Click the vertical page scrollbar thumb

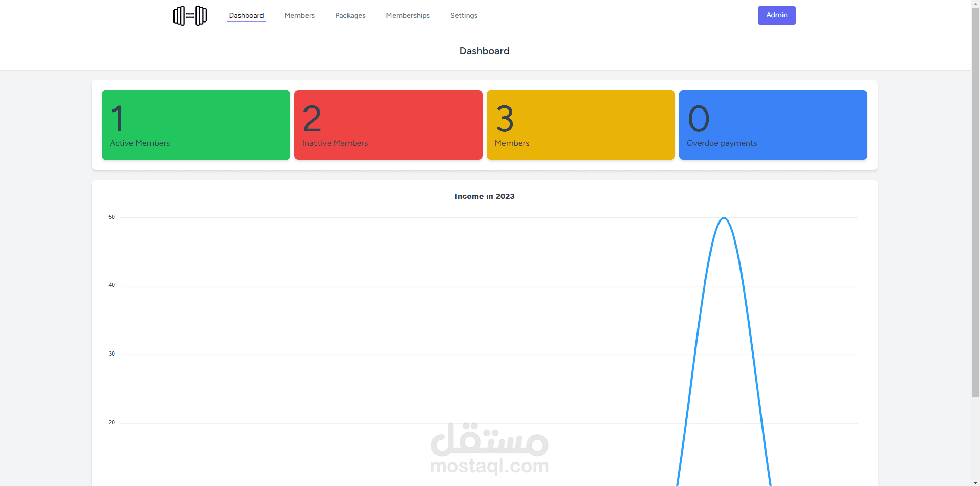pos(975,203)
